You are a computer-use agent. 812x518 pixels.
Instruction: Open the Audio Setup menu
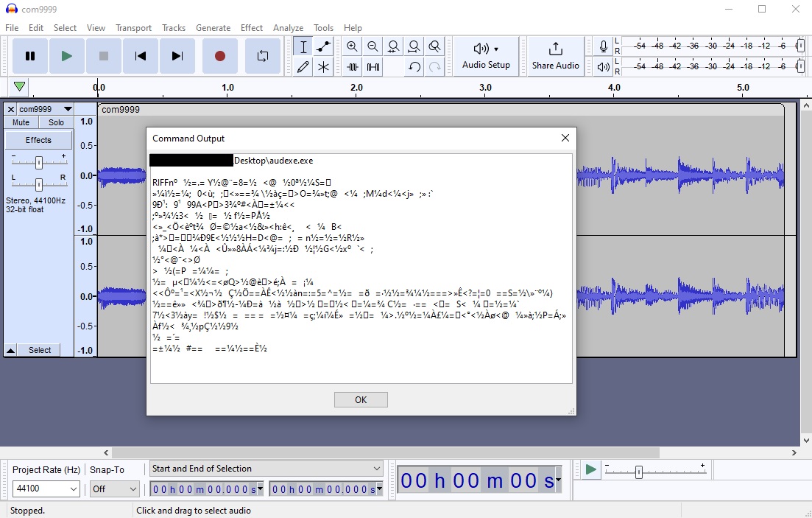pos(486,56)
